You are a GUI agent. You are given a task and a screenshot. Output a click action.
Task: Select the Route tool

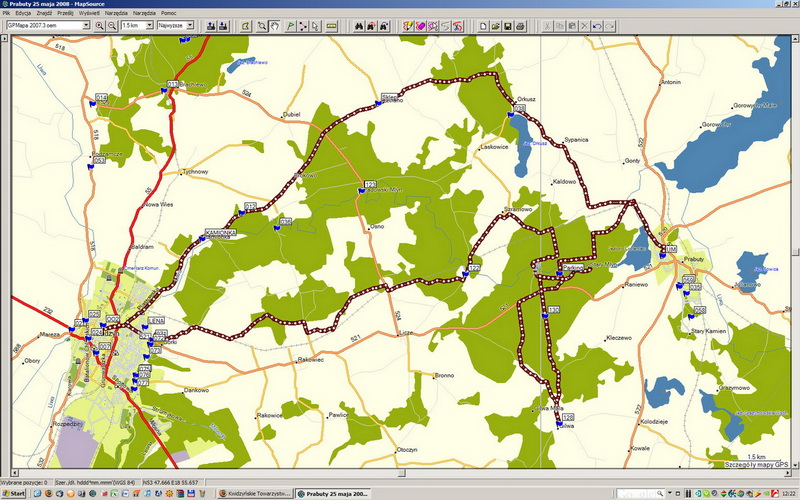(302, 25)
